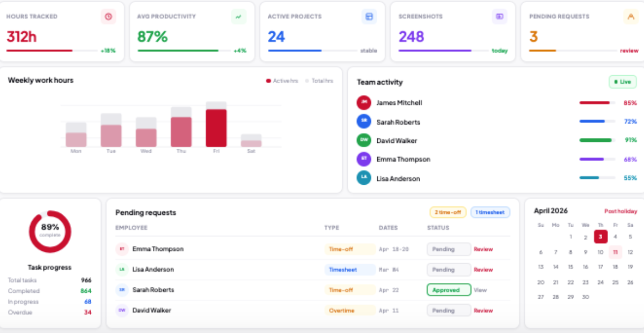Open David Walker's avatar in Team activity
Image resolution: width=644 pixels, height=333 pixels.
(364, 140)
